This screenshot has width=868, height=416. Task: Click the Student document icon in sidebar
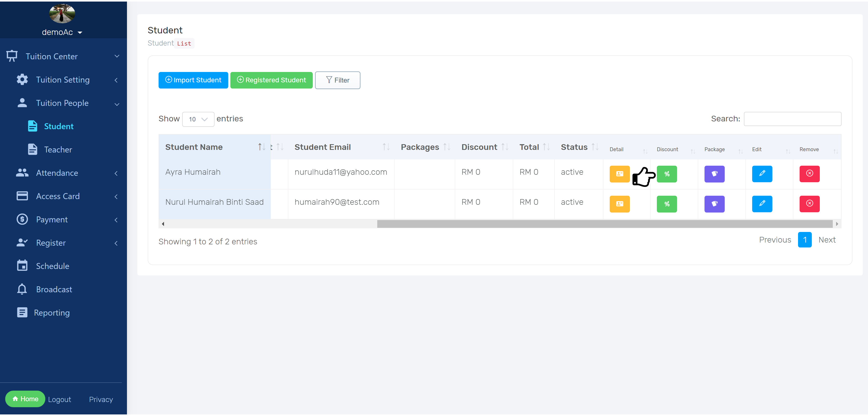[32, 126]
